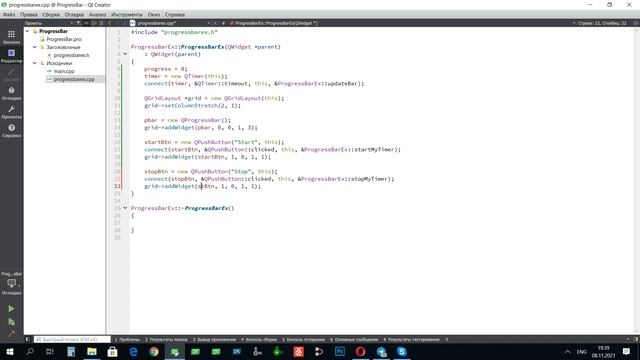The image size is (640, 360).
Task: Click the editor vertical scrollbar
Action: click(636, 180)
